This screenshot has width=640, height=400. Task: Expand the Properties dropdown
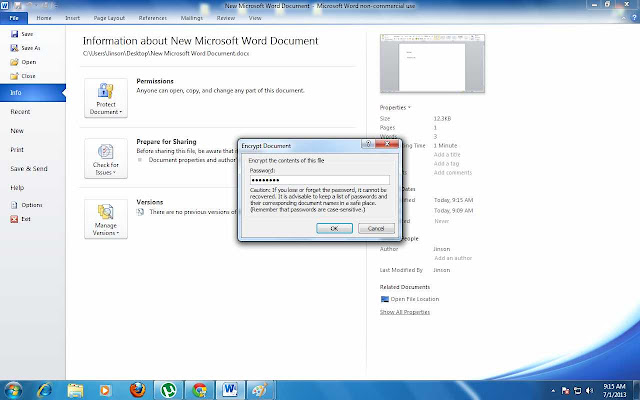[x=395, y=108]
